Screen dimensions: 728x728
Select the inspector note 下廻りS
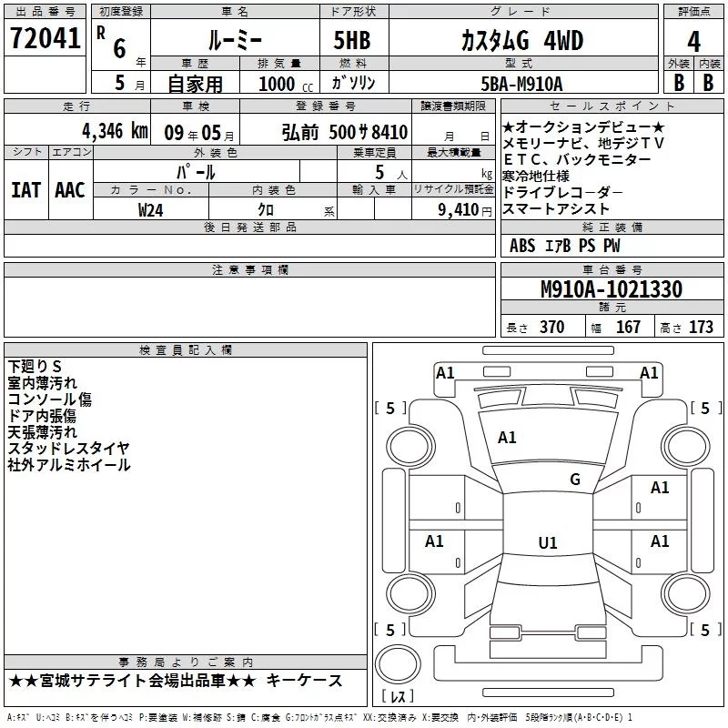pyautogui.click(x=35, y=367)
